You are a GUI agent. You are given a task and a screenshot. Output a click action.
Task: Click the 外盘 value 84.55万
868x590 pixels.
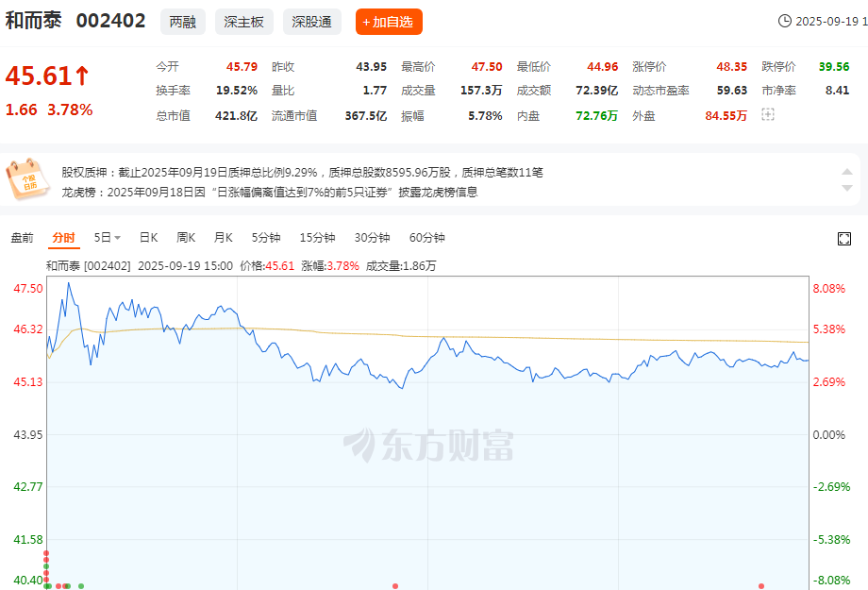coord(726,116)
